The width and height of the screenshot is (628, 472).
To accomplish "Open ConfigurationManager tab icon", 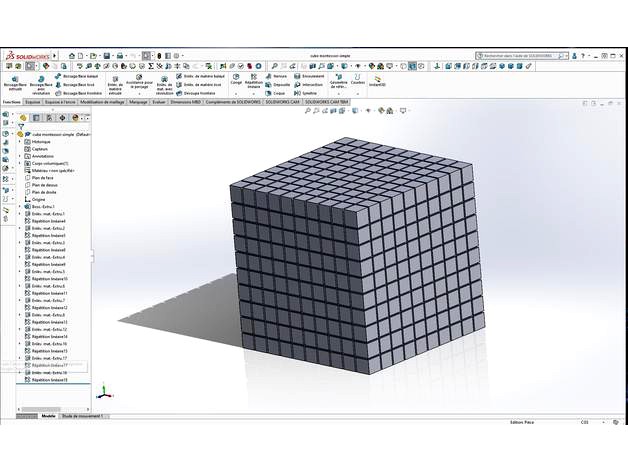I will pyautogui.click(x=49, y=117).
